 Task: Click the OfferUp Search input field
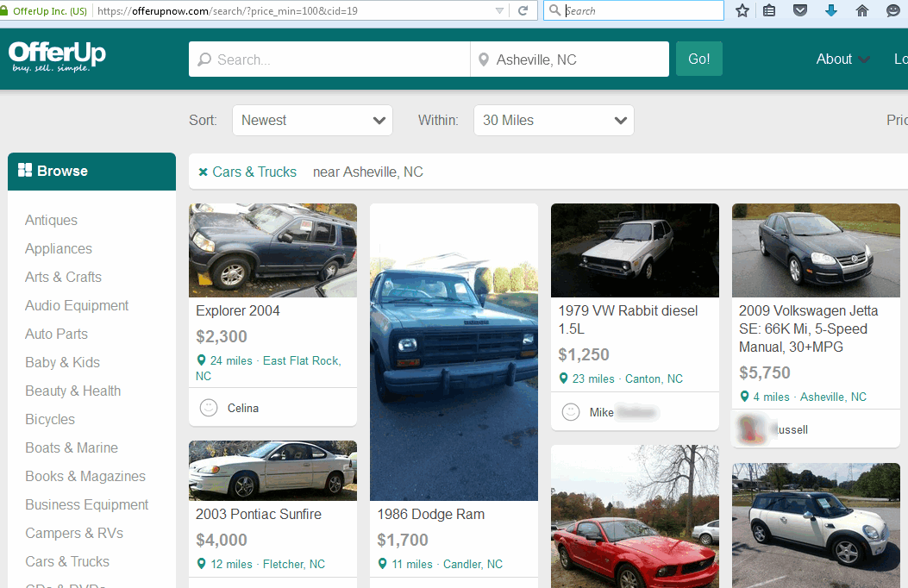pyautogui.click(x=329, y=59)
